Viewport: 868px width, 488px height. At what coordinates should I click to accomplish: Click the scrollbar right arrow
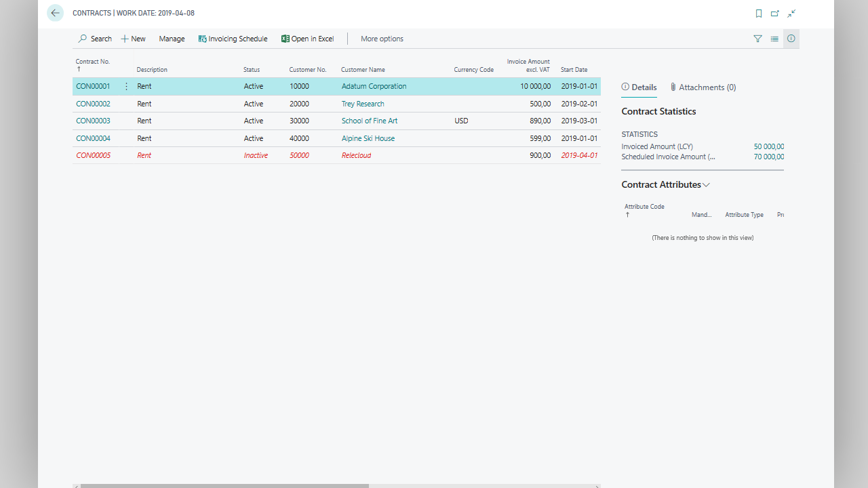(x=597, y=485)
